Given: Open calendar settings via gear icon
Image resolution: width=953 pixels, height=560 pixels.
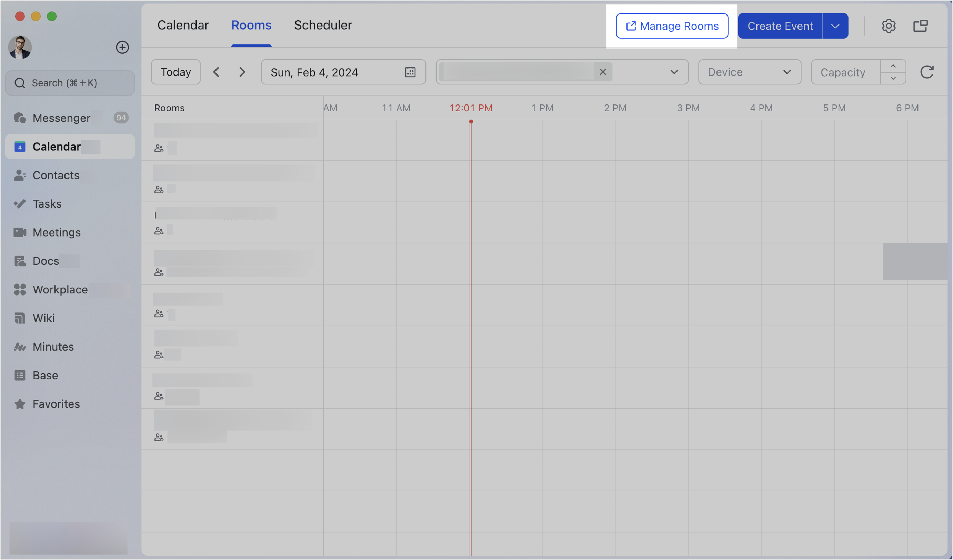Looking at the screenshot, I should tap(889, 26).
